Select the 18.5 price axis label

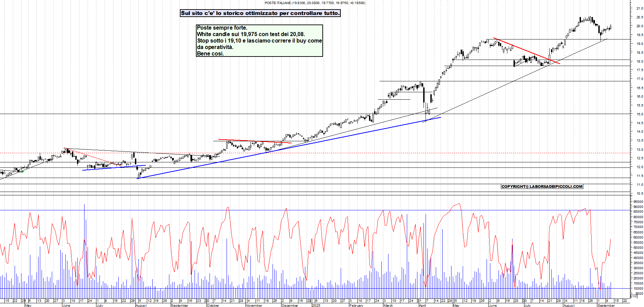click(x=640, y=53)
